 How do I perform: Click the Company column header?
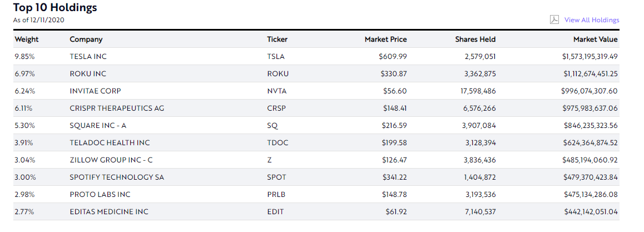[86, 40]
